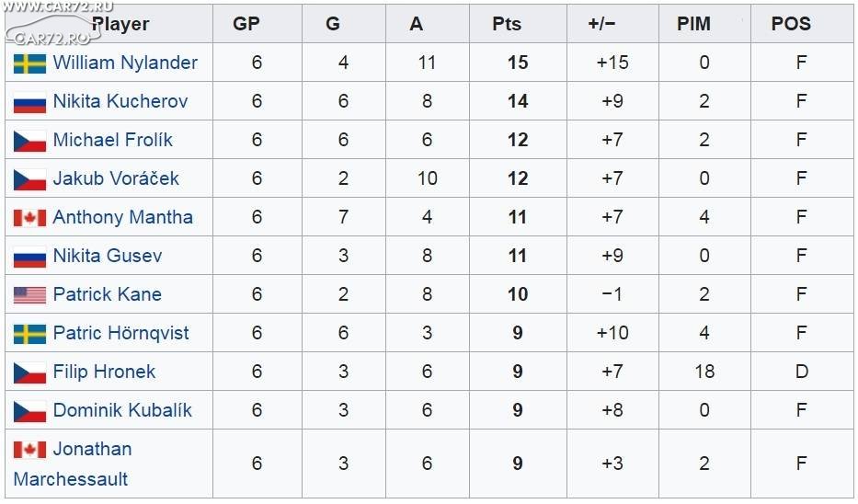Open the Patrick Kane link
Viewport: 858px width, 504px height.
tap(108, 294)
